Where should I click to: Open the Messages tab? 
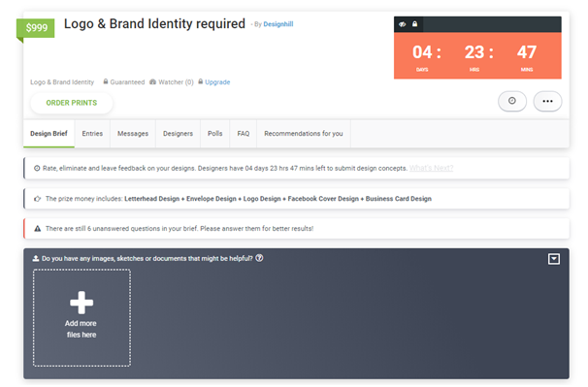click(133, 134)
